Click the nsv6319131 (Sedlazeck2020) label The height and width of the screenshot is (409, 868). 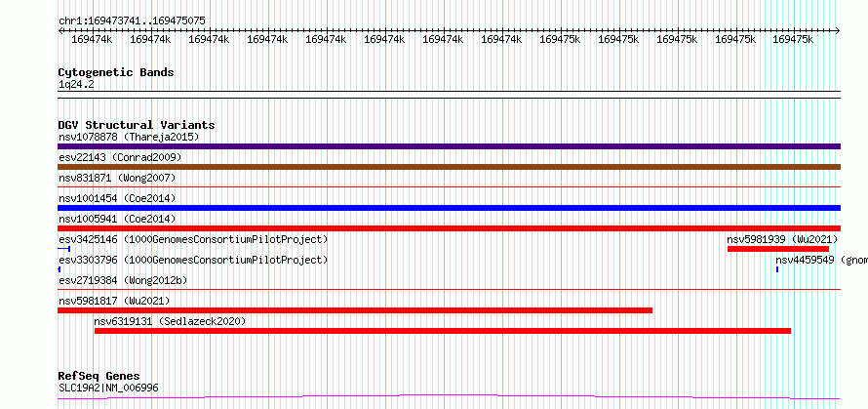point(170,321)
